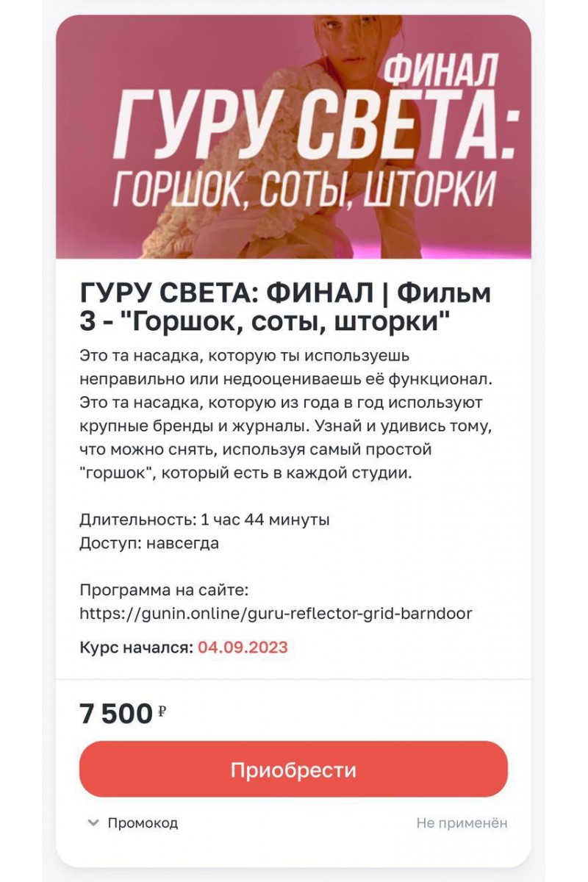Click the Не применён promo status
Screen dimensions: 588x882
[x=462, y=822]
